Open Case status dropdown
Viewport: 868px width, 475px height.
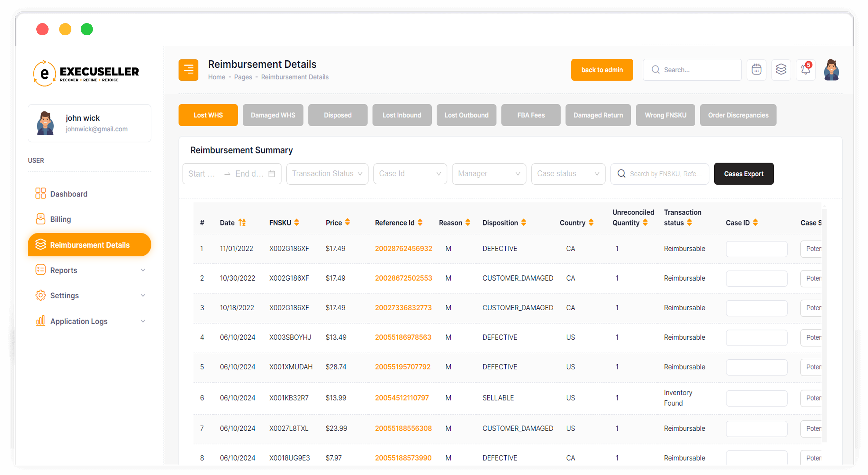coord(568,174)
